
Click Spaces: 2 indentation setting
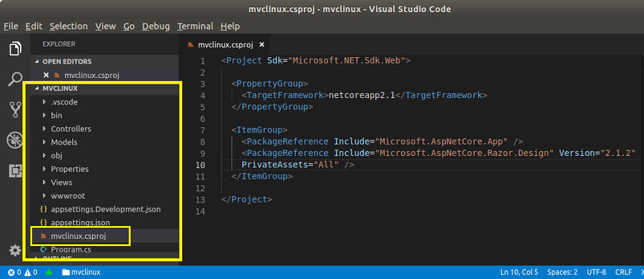click(x=563, y=272)
